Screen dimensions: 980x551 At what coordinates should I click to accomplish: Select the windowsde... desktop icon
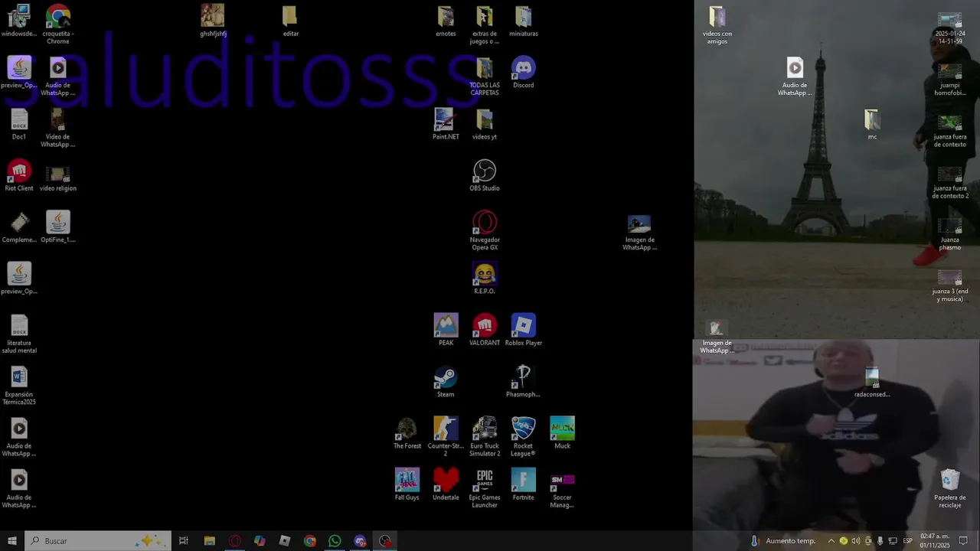pos(19,21)
